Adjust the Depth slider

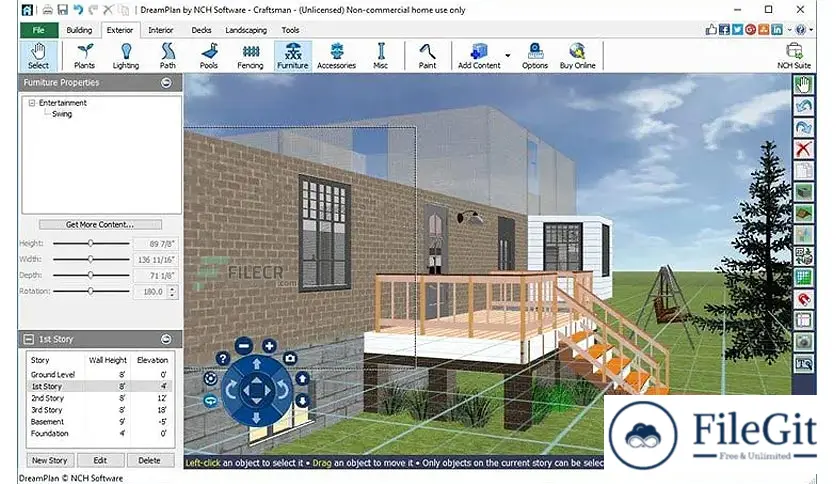[91, 275]
